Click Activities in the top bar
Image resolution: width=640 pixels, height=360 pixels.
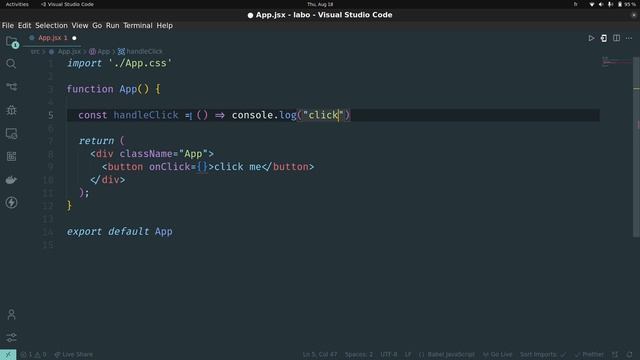(17, 4)
